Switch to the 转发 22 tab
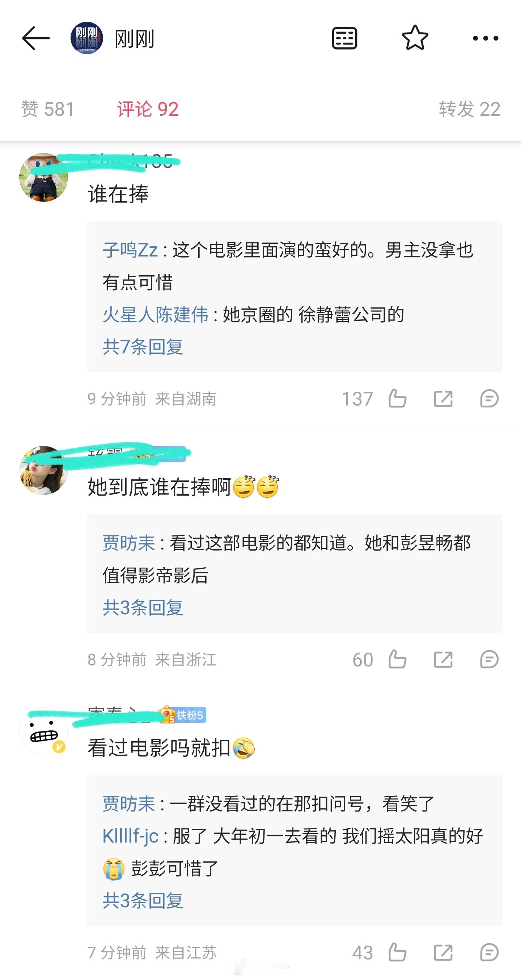The height and width of the screenshot is (980, 521). [469, 109]
